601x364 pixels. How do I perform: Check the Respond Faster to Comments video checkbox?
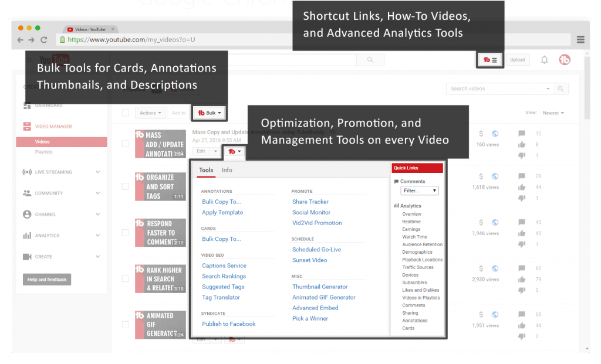point(126,233)
